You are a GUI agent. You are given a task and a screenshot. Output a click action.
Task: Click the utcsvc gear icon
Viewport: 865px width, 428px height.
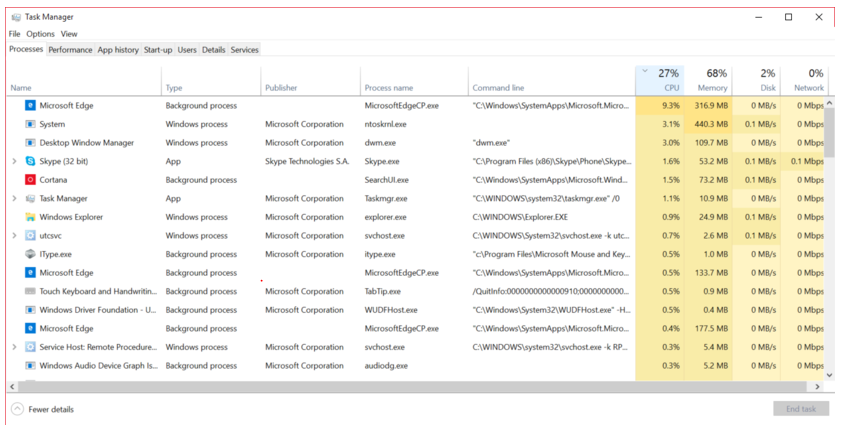(30, 236)
